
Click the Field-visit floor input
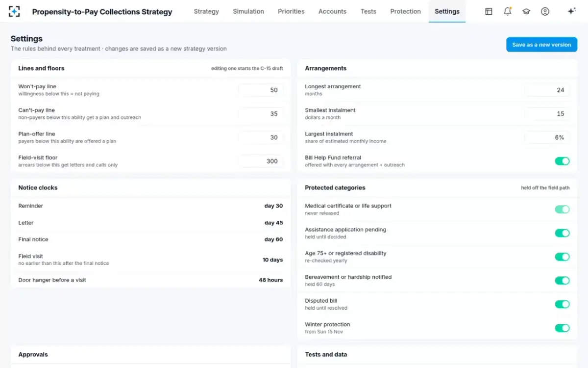[x=261, y=161]
